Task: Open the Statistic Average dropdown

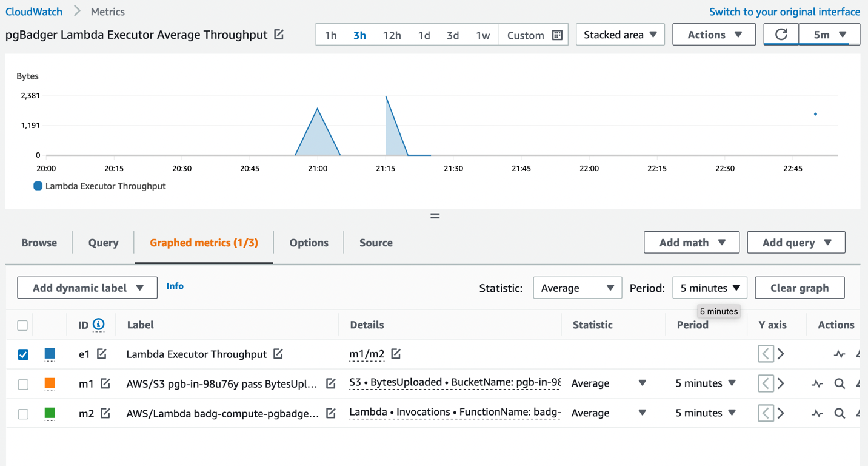Action: tap(577, 288)
